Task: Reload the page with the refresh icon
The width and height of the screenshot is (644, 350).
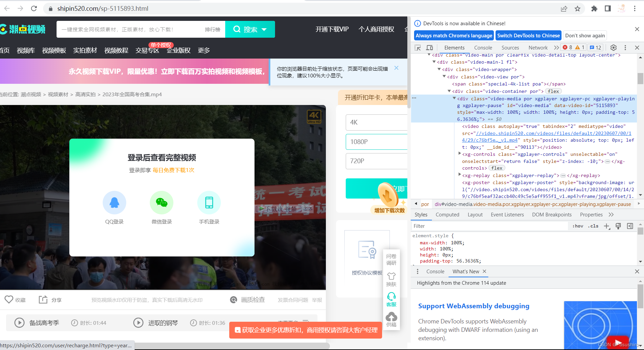Action: point(34,8)
